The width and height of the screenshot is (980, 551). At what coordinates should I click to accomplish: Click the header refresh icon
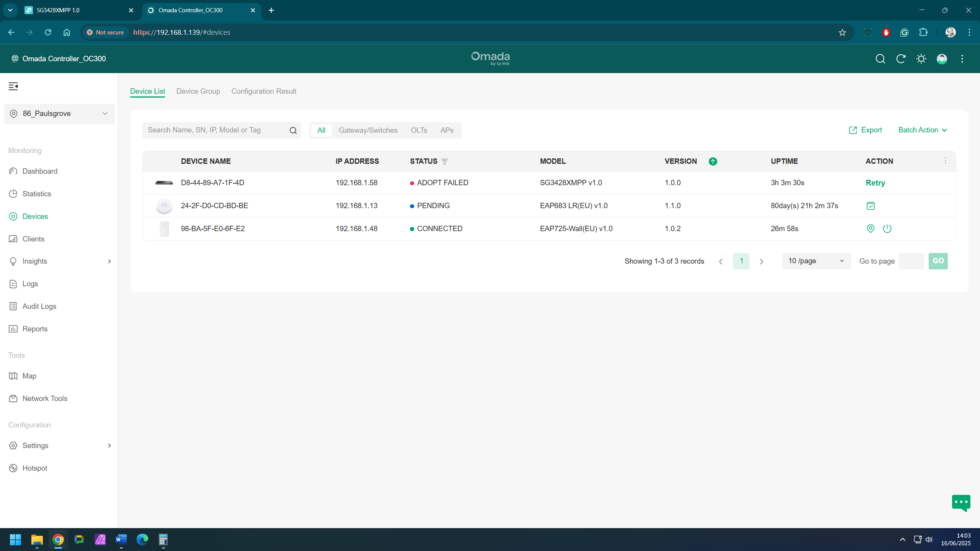point(901,59)
